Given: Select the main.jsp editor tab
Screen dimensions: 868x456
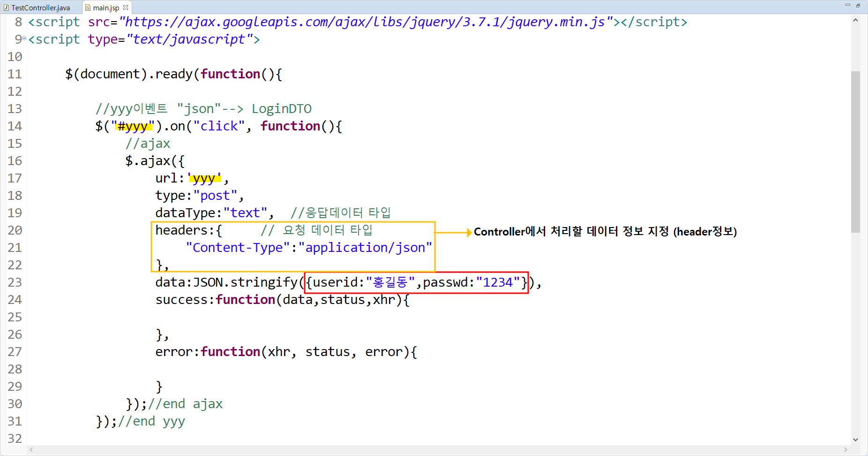Looking at the screenshot, I should (x=106, y=8).
